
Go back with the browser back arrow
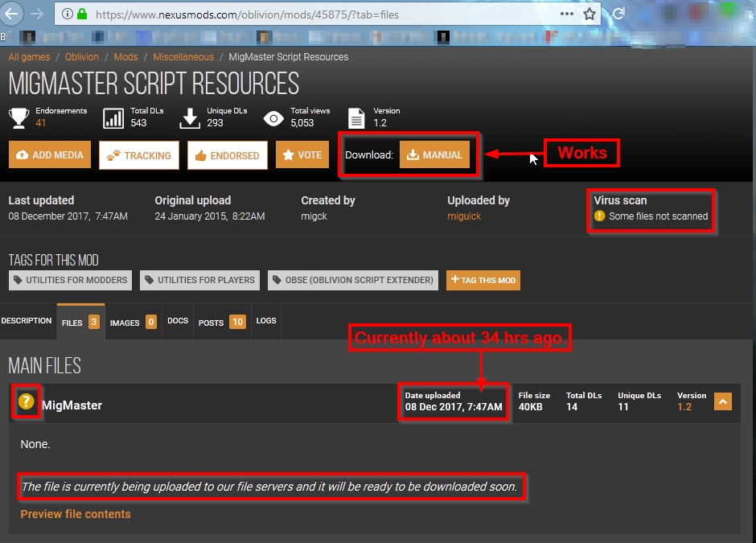10,13
